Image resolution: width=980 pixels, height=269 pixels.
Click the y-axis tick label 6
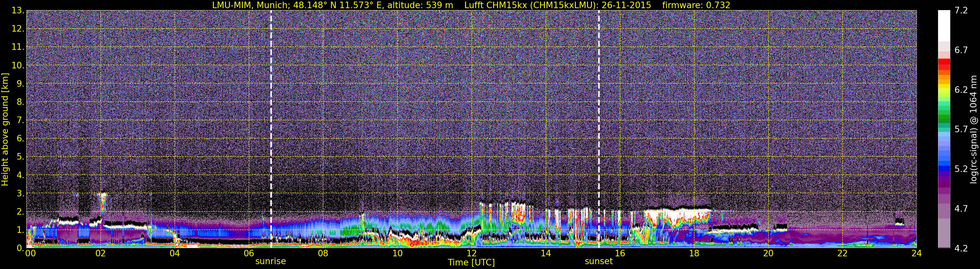[20, 139]
